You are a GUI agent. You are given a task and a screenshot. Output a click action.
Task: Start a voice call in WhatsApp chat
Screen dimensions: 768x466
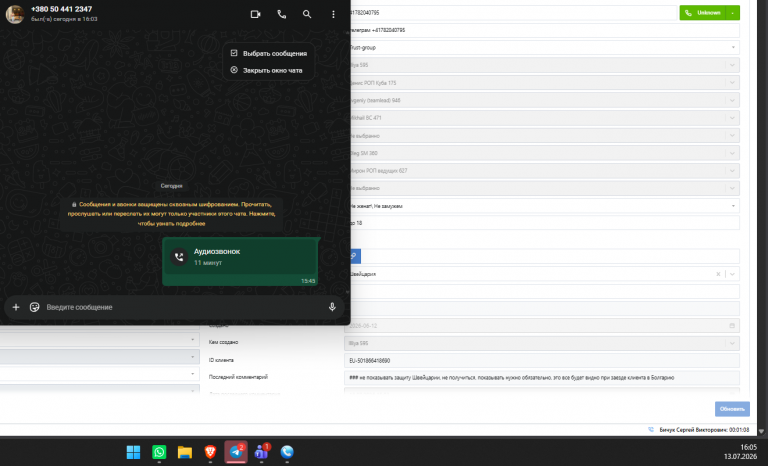click(x=282, y=14)
